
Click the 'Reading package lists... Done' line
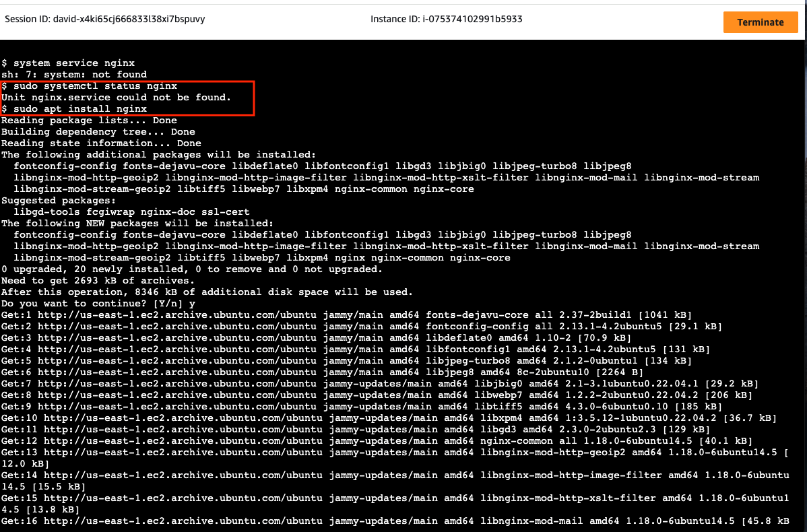[89, 121]
